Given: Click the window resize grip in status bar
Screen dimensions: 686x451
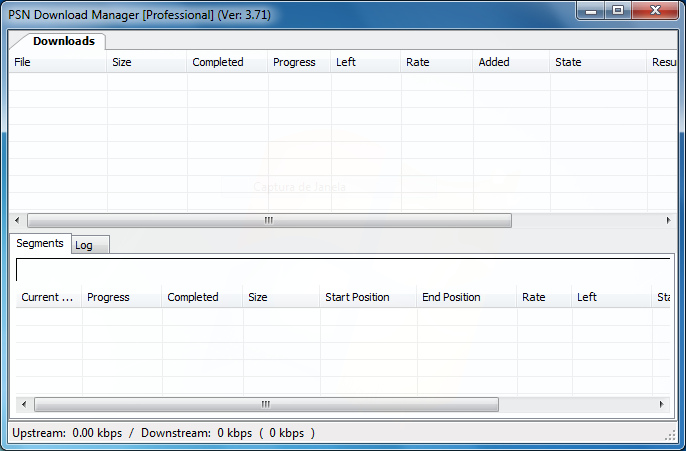Looking at the screenshot, I should [670, 434].
